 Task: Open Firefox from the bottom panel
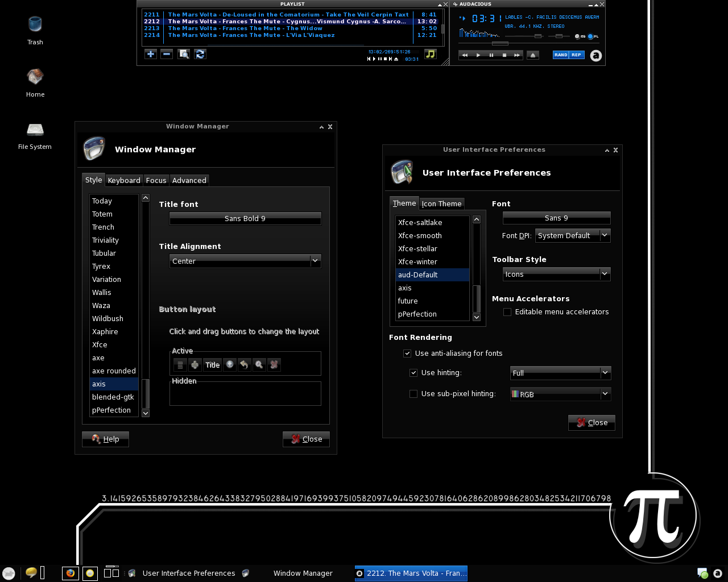tap(71, 573)
